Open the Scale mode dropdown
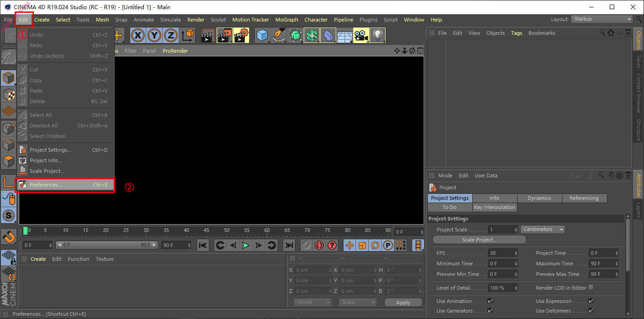Viewport: 644px width, 319px height. 357,302
